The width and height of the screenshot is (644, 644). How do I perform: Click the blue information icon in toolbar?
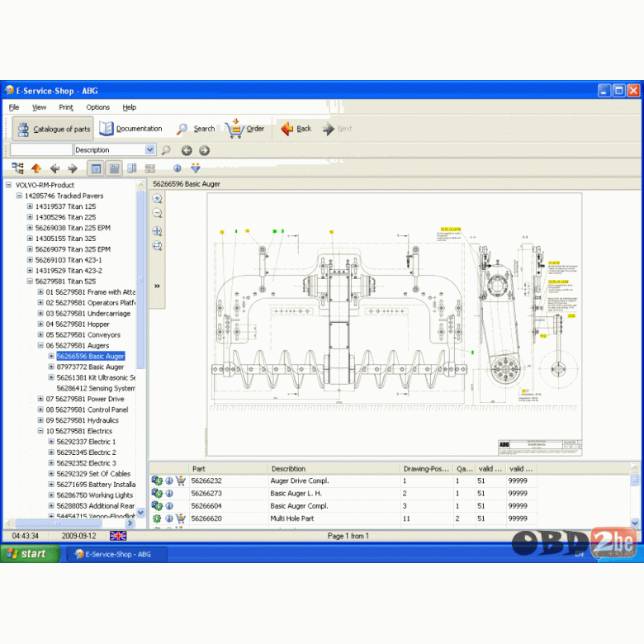pyautogui.click(x=178, y=168)
